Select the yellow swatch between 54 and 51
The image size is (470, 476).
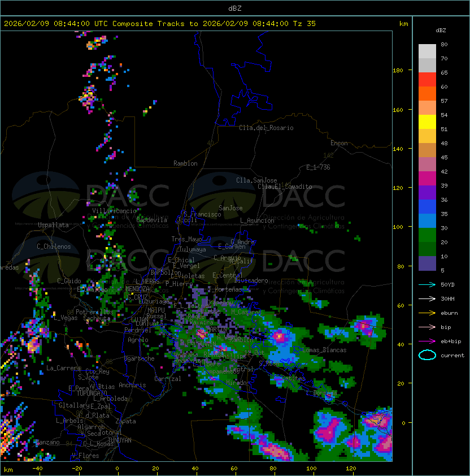(427, 122)
